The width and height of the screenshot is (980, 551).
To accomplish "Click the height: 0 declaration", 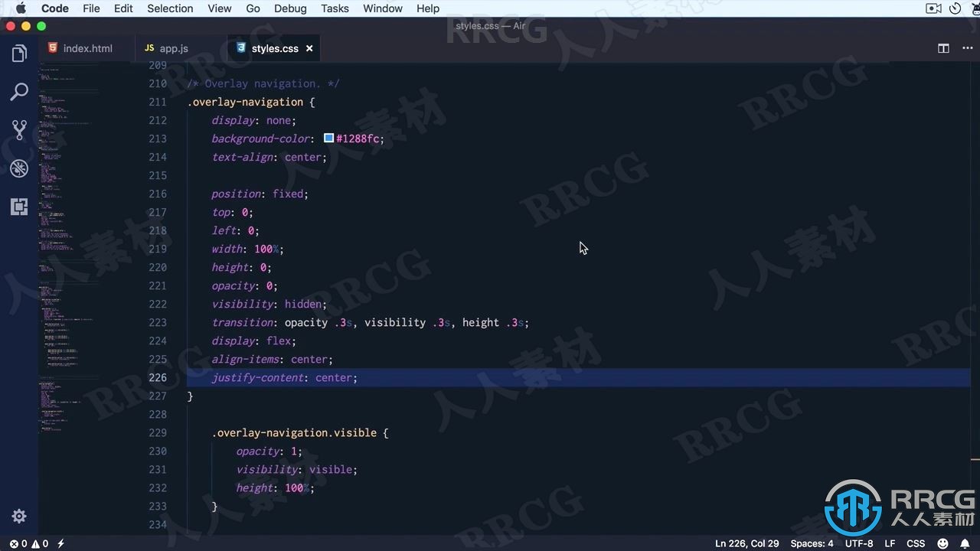I will point(241,267).
